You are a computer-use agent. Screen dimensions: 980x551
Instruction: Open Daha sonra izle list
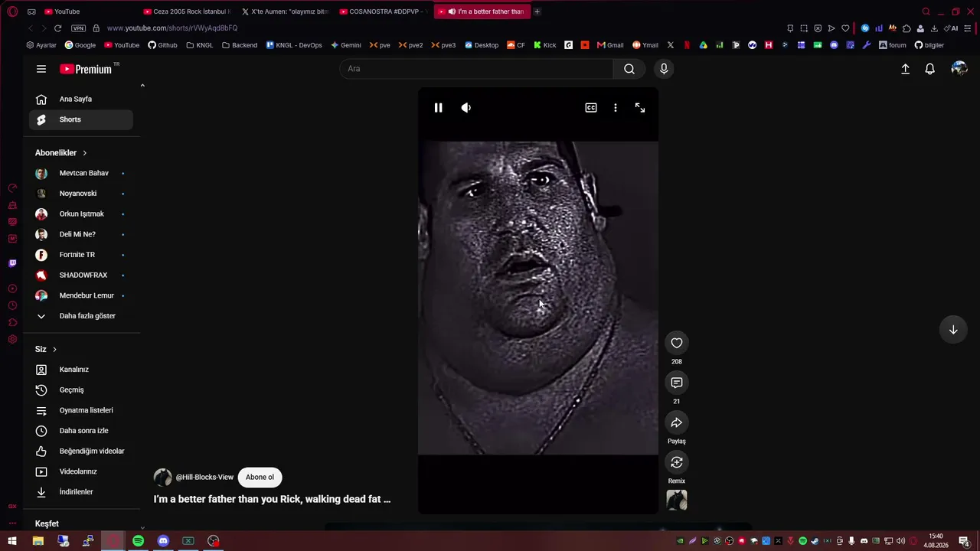pos(81,431)
